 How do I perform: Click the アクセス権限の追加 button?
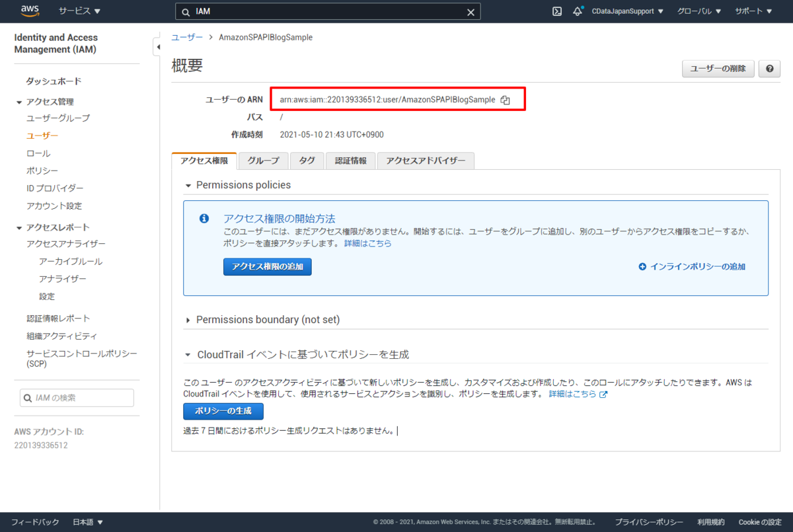[x=267, y=267]
